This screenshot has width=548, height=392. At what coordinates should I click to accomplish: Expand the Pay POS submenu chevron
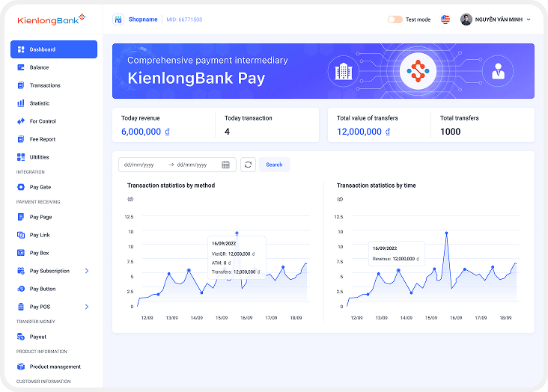coord(87,307)
